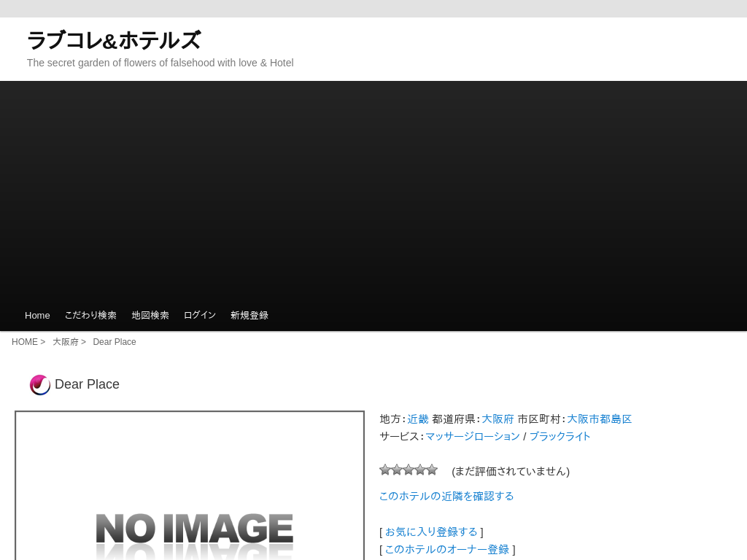Click the site tagline about secret garden
Image resolution: width=747 pixels, height=560 pixels.
click(x=160, y=63)
